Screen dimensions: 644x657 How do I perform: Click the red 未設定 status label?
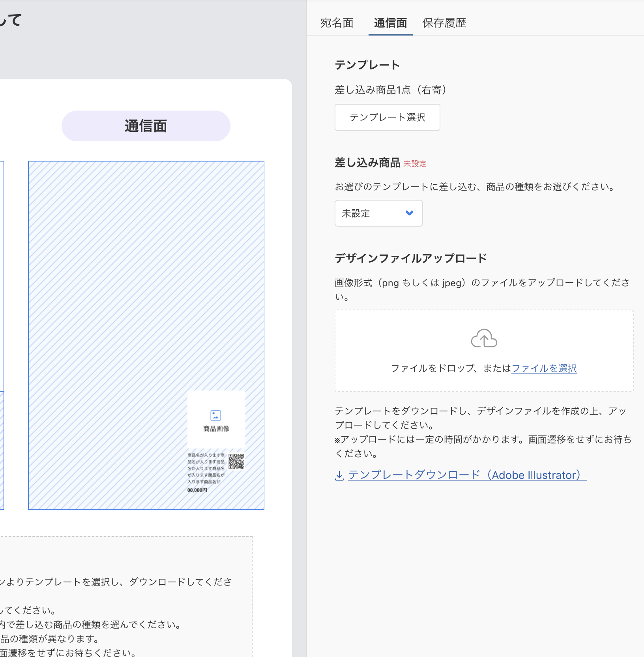click(415, 163)
